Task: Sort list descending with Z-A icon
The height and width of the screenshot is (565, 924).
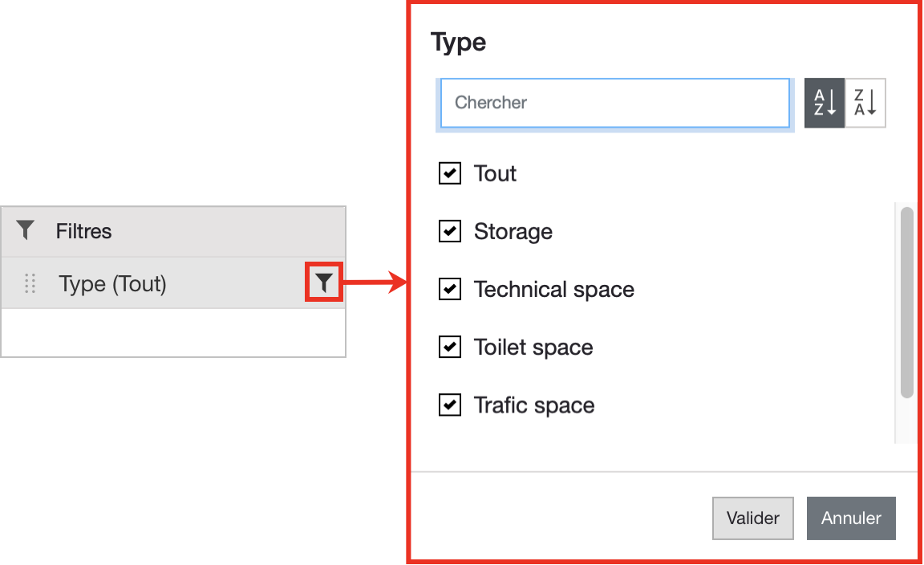Action: [865, 103]
